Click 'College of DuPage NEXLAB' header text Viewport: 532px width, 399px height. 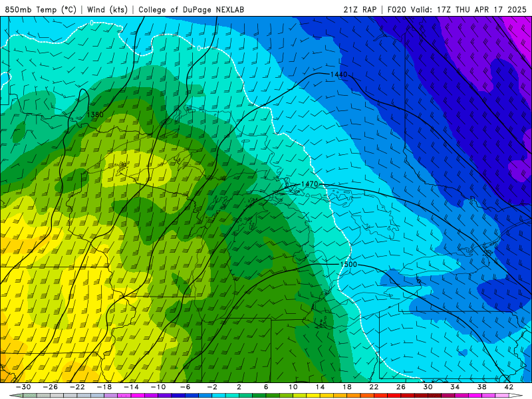[191, 9]
